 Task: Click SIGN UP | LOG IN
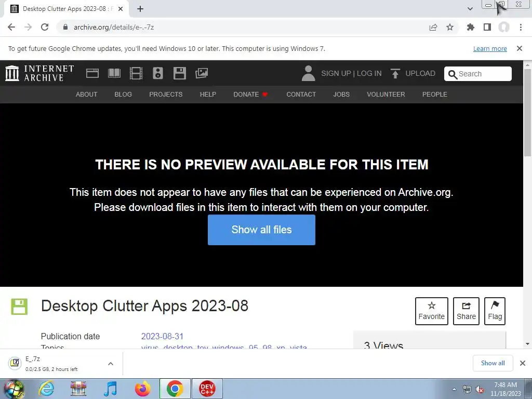351,73
